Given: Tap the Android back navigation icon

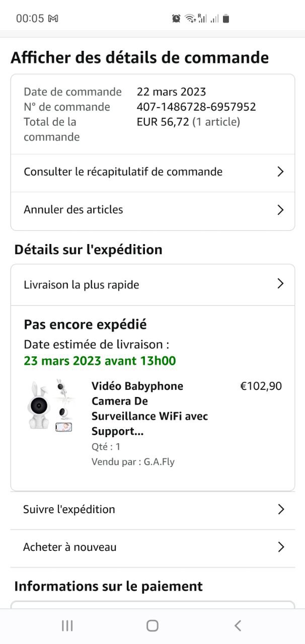Looking at the screenshot, I should pos(238,625).
